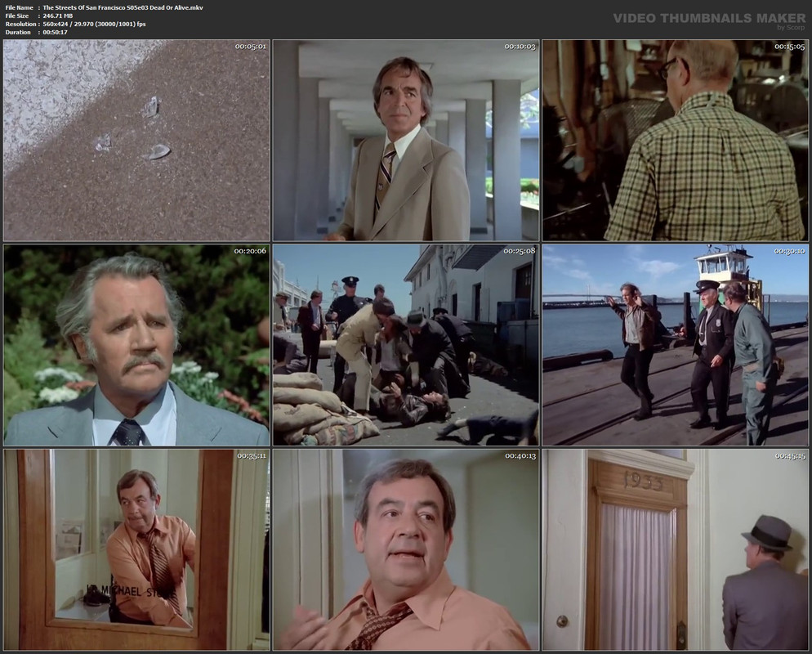Select the 00:30:10 dock scene thumbnail

pyautogui.click(x=676, y=345)
